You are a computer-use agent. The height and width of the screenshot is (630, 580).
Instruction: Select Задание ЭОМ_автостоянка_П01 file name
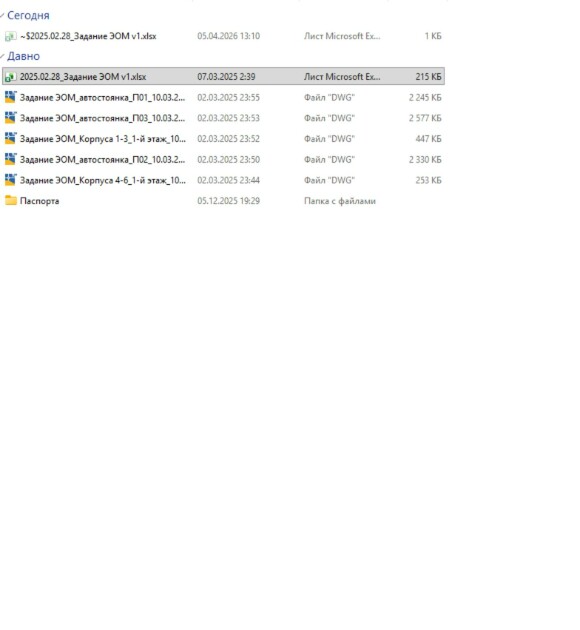pos(102,97)
